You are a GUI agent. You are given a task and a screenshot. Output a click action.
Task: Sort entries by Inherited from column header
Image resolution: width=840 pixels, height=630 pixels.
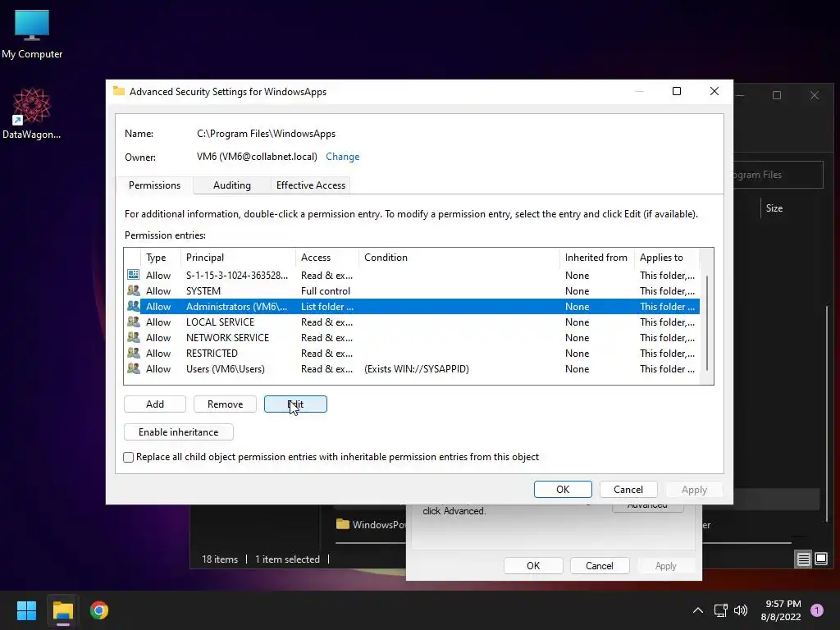pos(597,257)
